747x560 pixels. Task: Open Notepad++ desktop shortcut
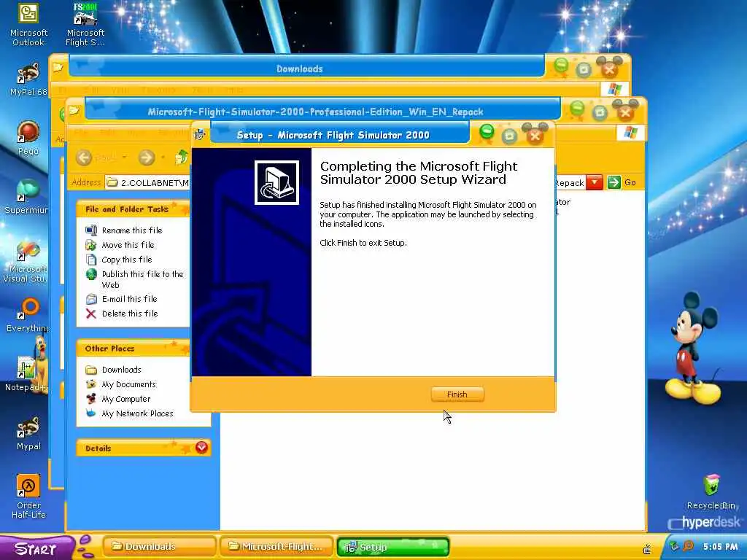point(27,374)
